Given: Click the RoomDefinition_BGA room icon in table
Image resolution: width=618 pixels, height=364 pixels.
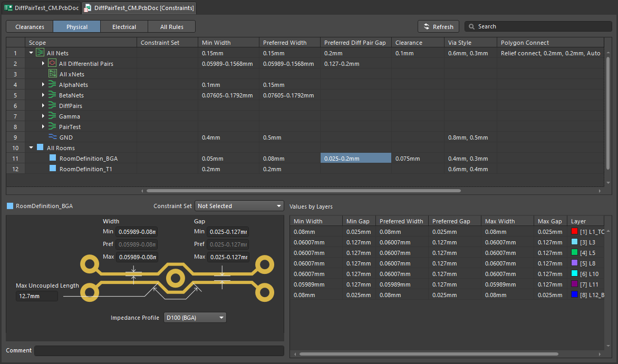Looking at the screenshot, I should click(x=52, y=158).
